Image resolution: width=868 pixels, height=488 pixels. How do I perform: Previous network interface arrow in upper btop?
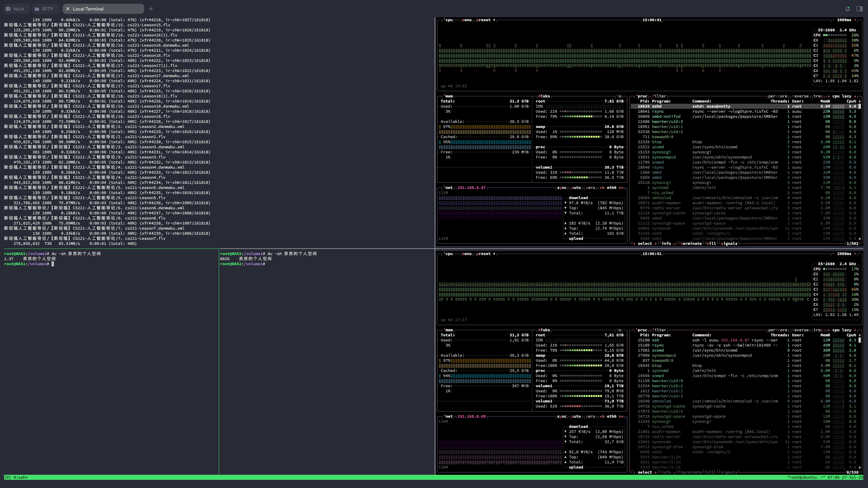tap(602, 188)
